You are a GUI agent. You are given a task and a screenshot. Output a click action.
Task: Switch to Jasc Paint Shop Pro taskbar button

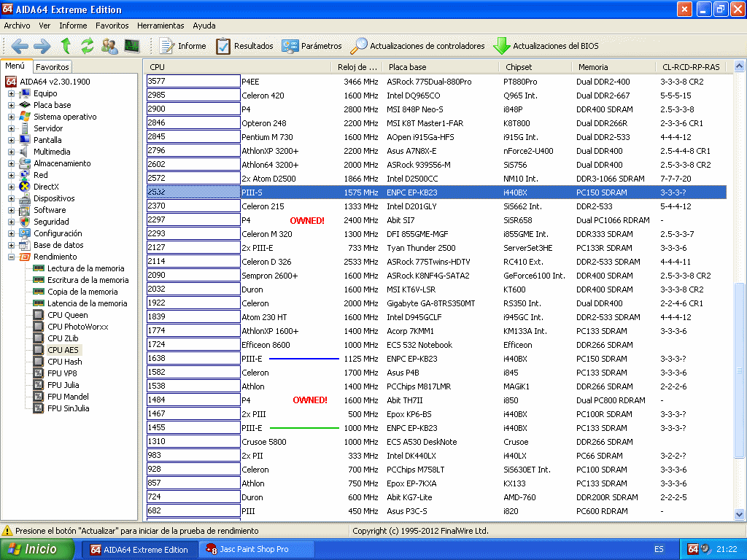click(x=256, y=550)
